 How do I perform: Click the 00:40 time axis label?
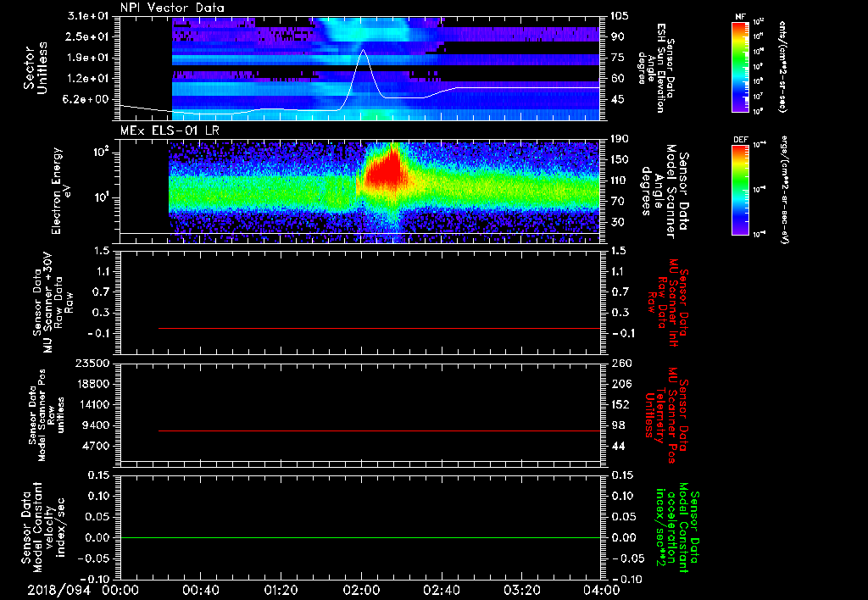tap(200, 590)
